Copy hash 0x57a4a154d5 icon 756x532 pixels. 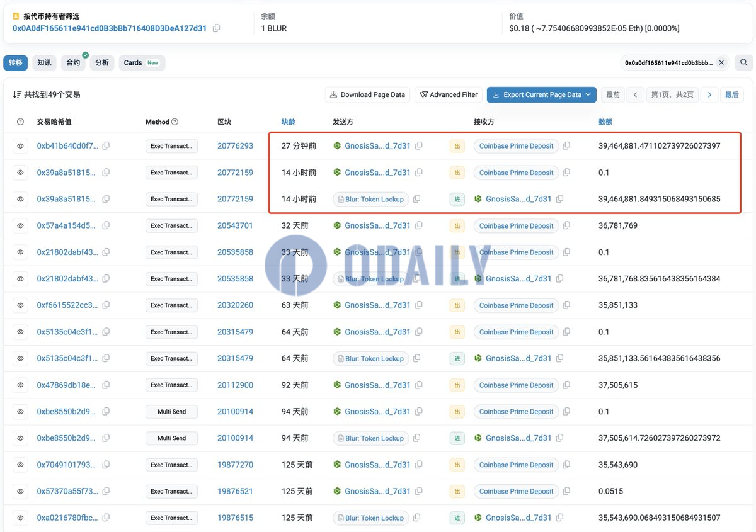[x=106, y=225]
